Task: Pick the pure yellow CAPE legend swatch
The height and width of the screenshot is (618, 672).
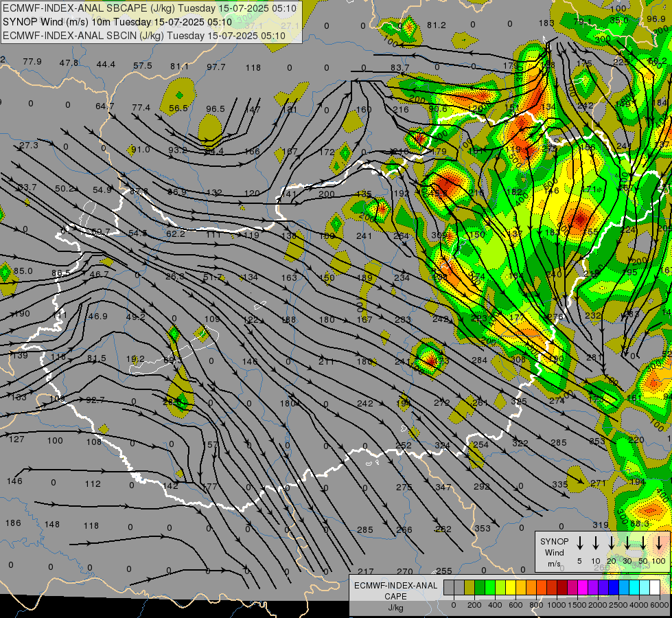Action: pos(511,587)
